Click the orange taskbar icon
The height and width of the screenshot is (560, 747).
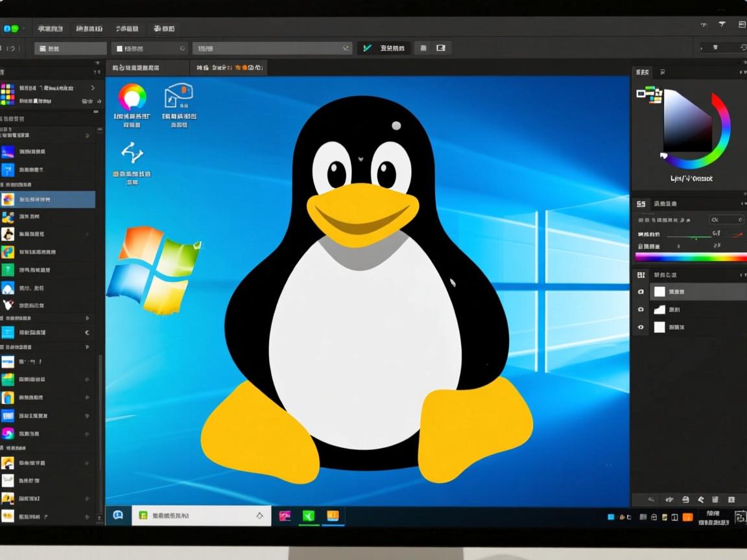(333, 516)
